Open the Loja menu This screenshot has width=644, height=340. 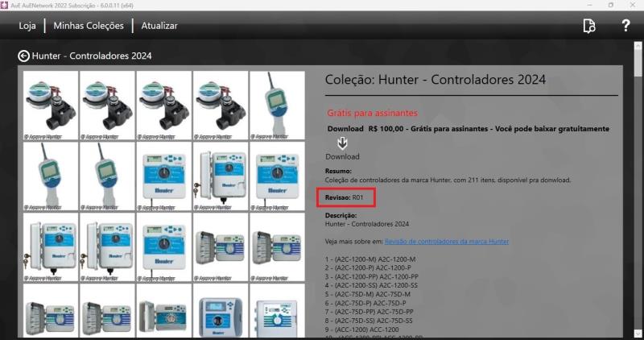(x=27, y=26)
